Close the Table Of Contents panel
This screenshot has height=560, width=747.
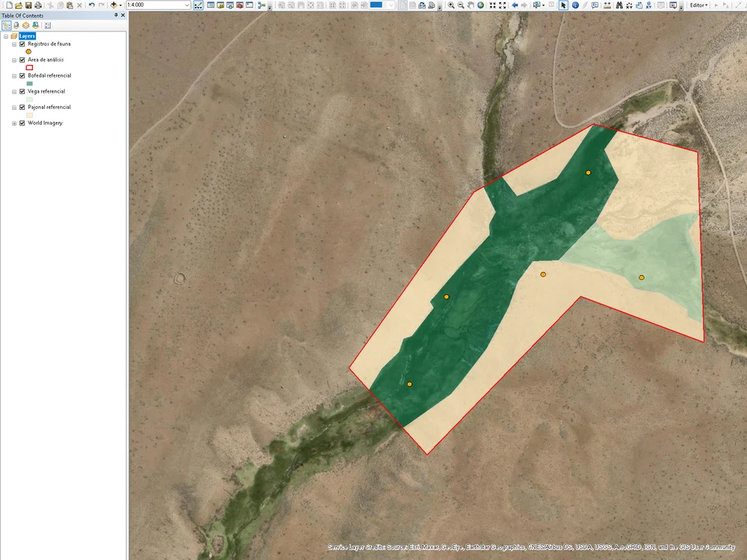(x=123, y=15)
